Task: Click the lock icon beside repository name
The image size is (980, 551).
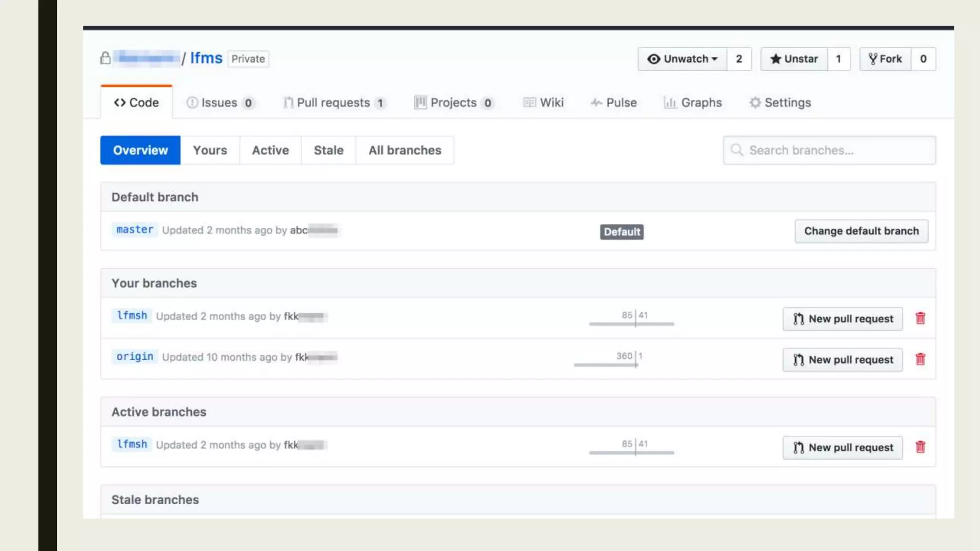Action: pyautogui.click(x=105, y=58)
